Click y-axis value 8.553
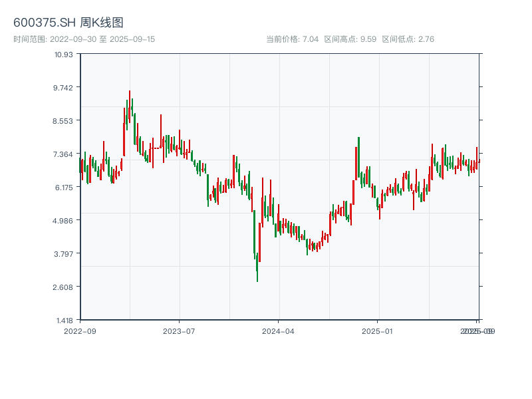 63,121
